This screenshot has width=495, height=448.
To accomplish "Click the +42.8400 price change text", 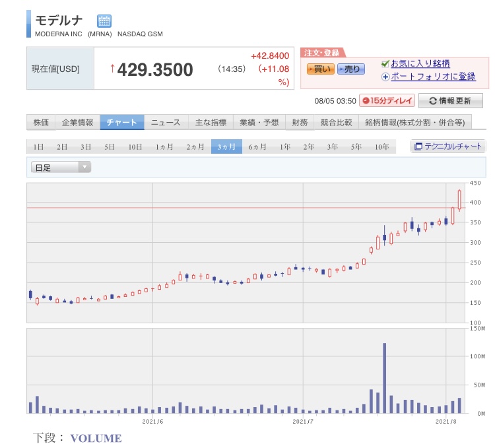I will pyautogui.click(x=270, y=56).
